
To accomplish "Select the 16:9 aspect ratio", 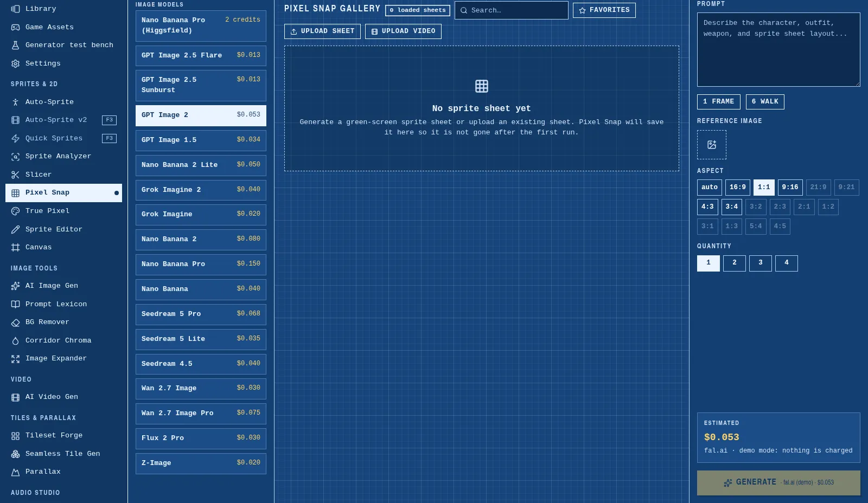I will point(738,188).
